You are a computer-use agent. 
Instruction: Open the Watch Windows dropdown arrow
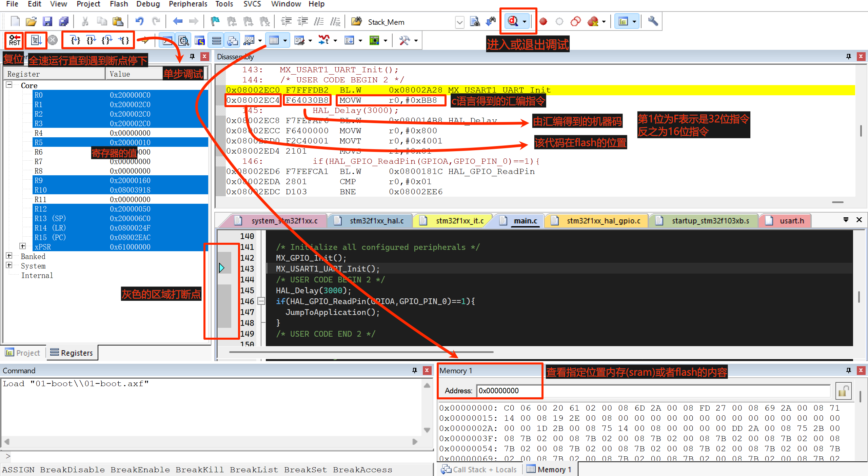[x=260, y=41]
